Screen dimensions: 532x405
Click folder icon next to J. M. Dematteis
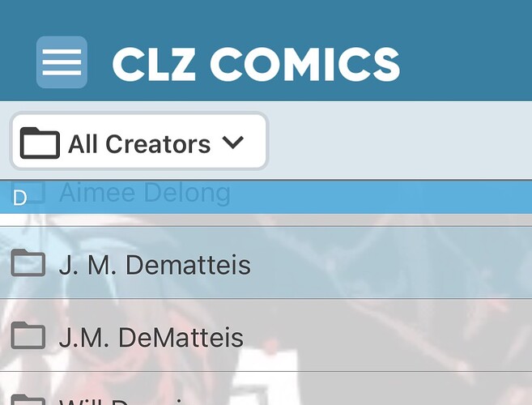pos(28,262)
